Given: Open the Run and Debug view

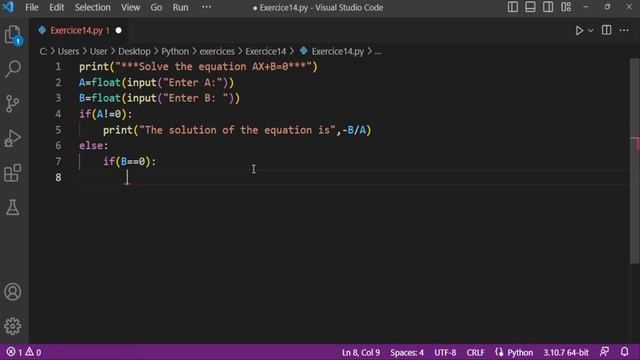Looking at the screenshot, I should (13, 138).
